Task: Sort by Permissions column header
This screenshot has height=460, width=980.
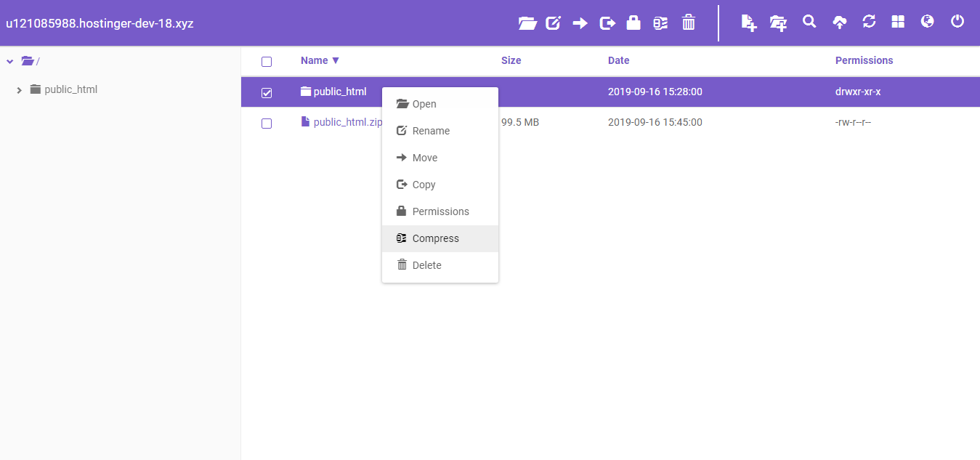Action: (x=864, y=60)
